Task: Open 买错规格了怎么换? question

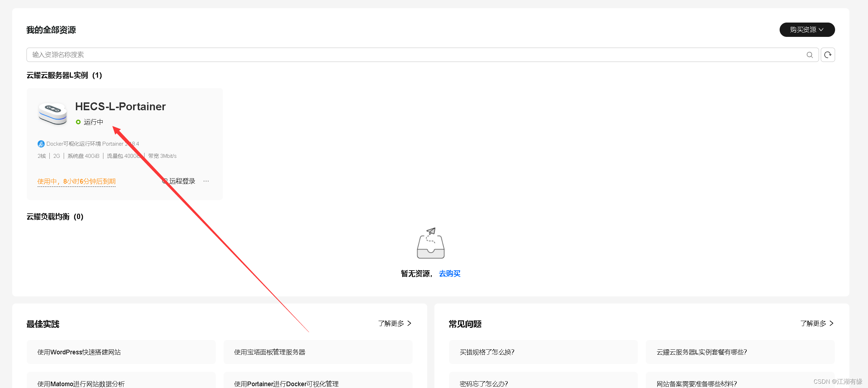Action: point(543,352)
